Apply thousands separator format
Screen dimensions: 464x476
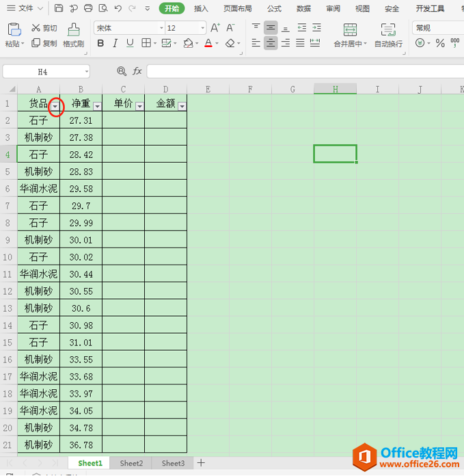tap(455, 43)
